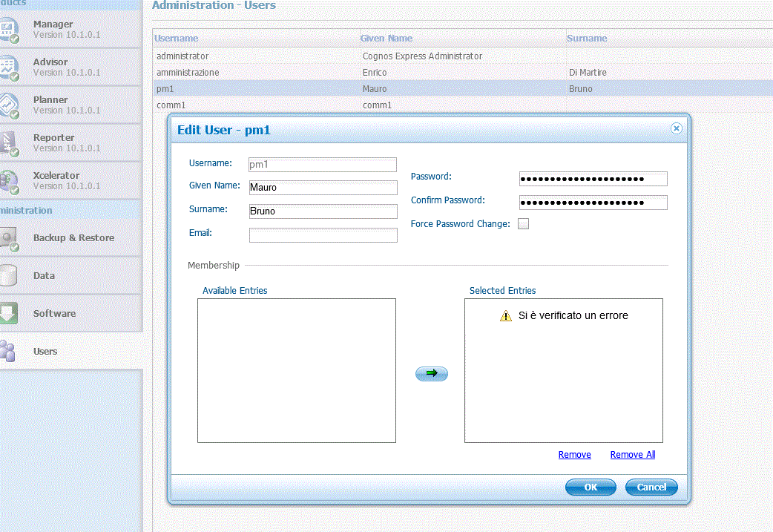Open the Planner Version 10.1.0.1 entry
The image size is (773, 532).
point(71,105)
